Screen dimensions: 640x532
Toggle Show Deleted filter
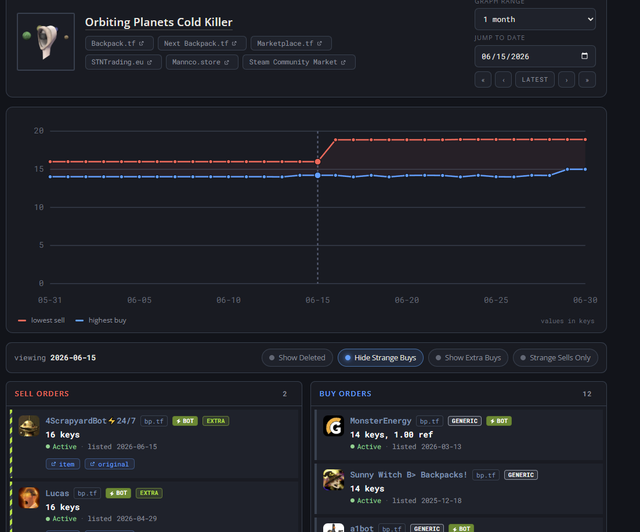(x=297, y=358)
